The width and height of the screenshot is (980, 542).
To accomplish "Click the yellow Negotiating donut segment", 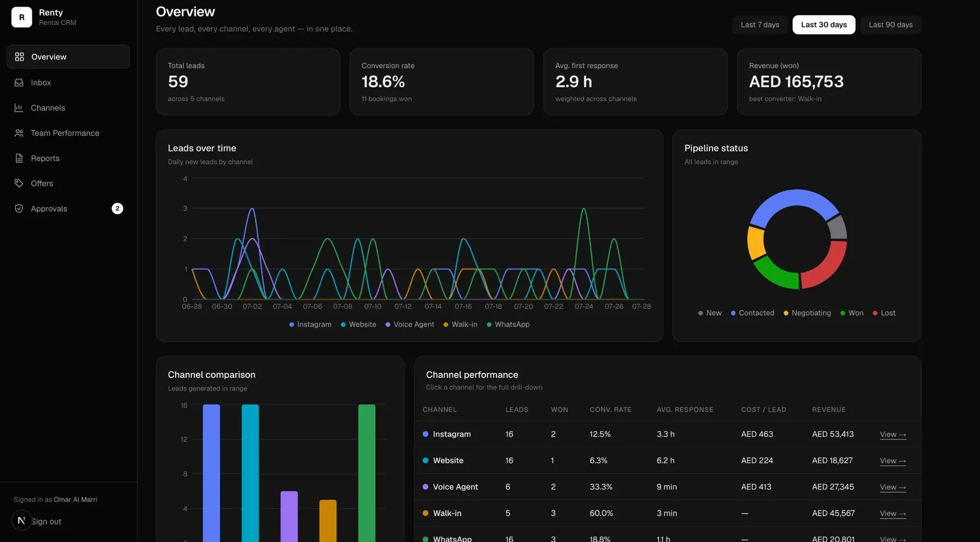I will click(756, 242).
